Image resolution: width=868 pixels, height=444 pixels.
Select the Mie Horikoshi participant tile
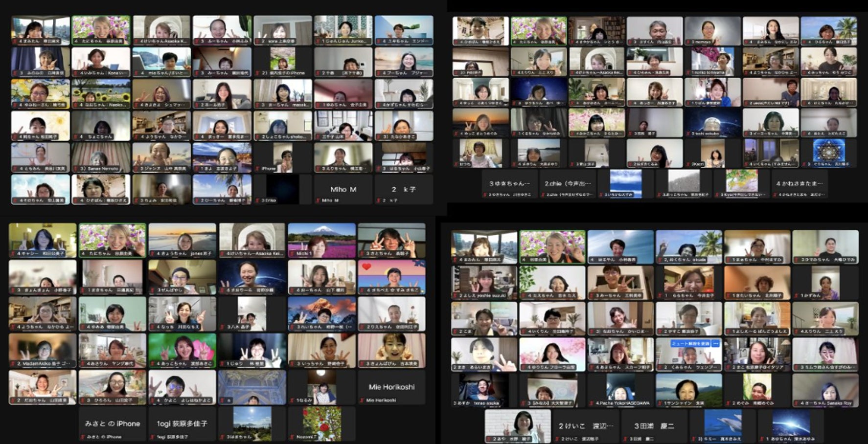point(391,387)
